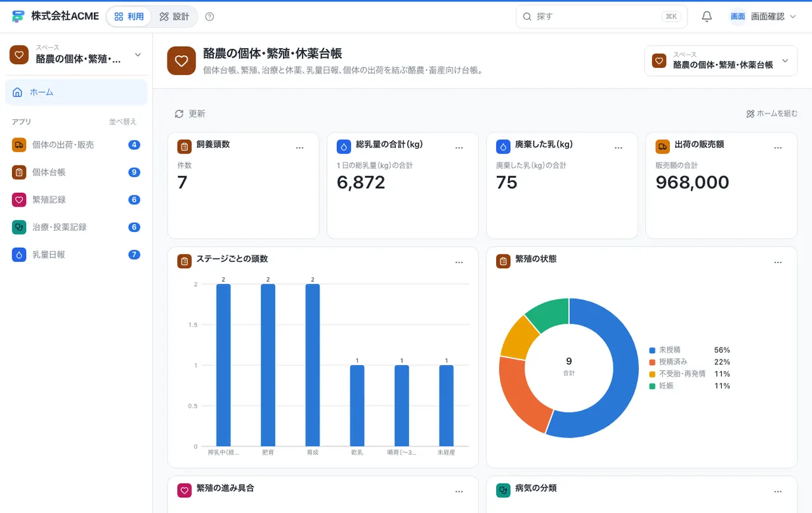Open the notifications bell
The image size is (812, 513).
point(707,16)
